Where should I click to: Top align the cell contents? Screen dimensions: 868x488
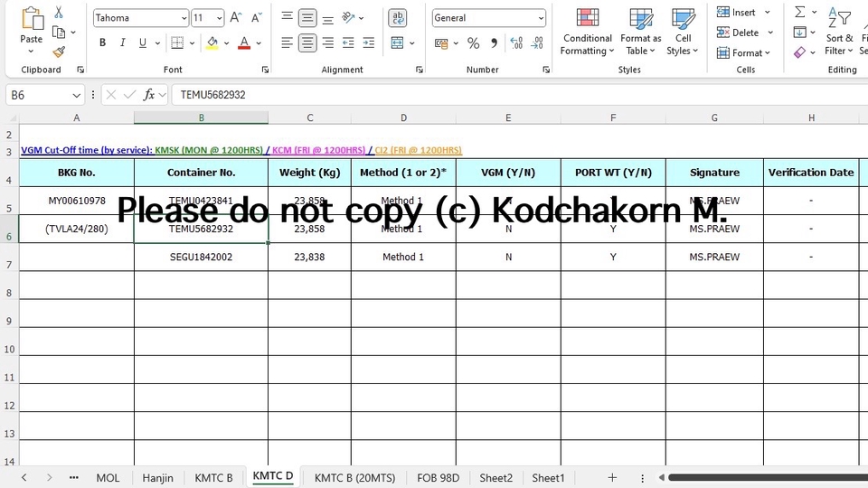(287, 18)
